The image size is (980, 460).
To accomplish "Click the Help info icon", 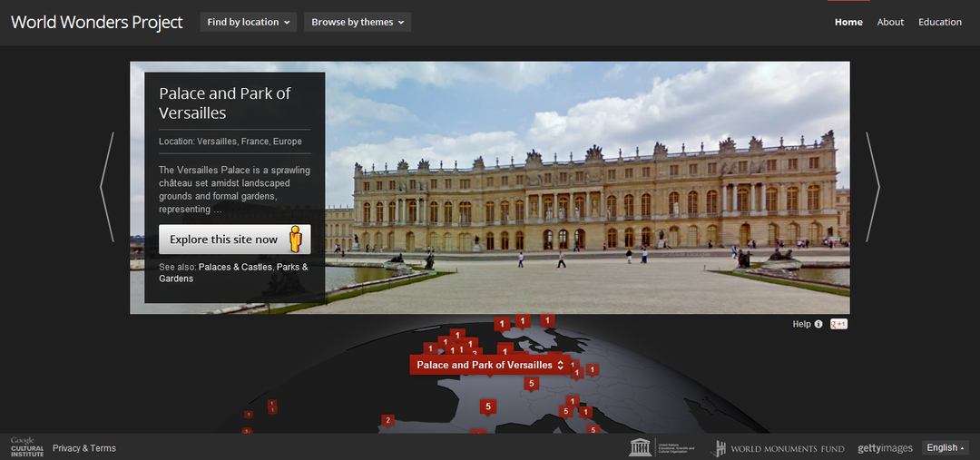I will (x=818, y=325).
